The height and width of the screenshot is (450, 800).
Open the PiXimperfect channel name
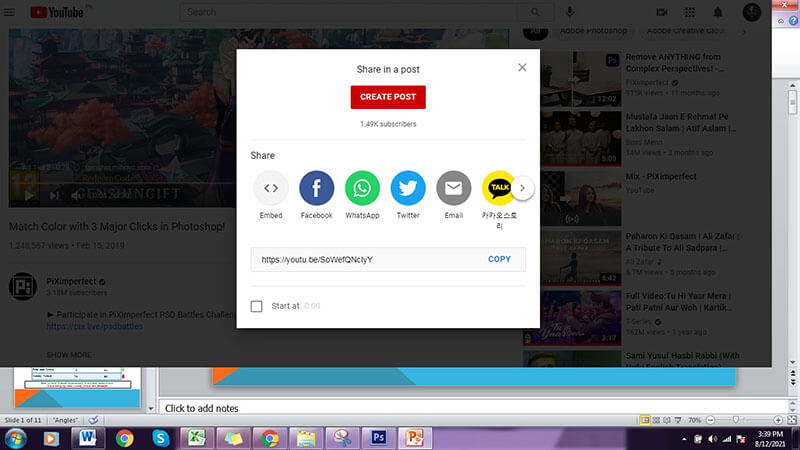click(71, 281)
